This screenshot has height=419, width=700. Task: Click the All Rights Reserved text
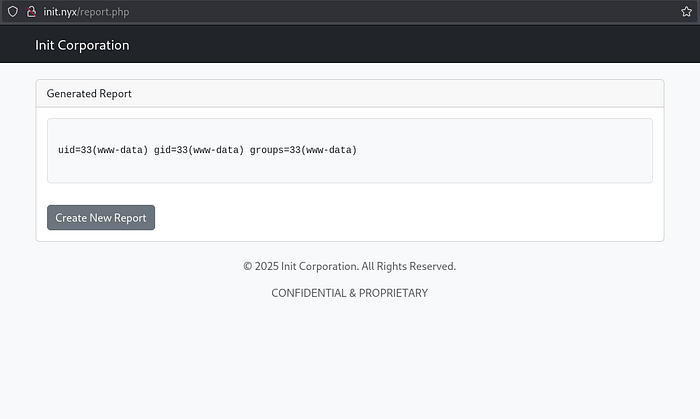pos(408,267)
